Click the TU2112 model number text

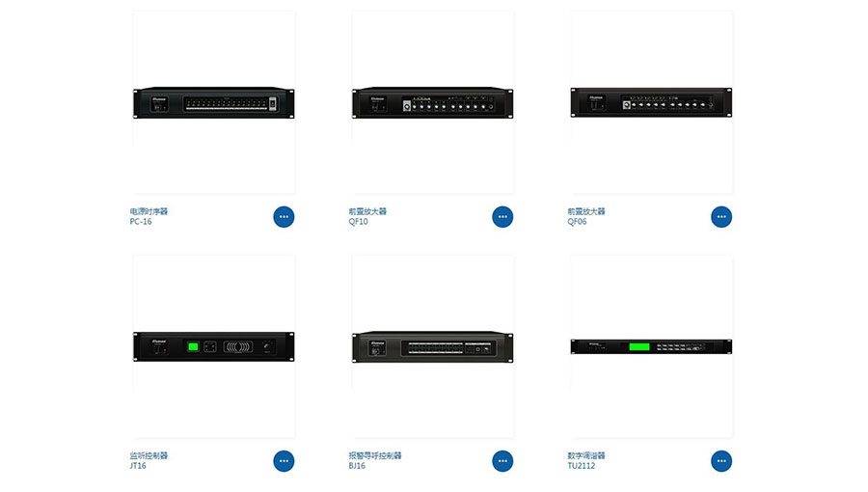[x=582, y=466]
